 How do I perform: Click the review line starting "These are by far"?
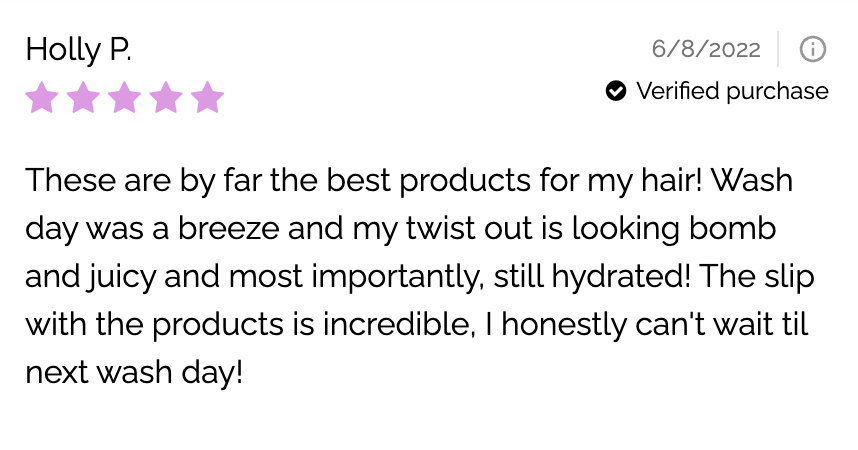pyautogui.click(x=408, y=181)
